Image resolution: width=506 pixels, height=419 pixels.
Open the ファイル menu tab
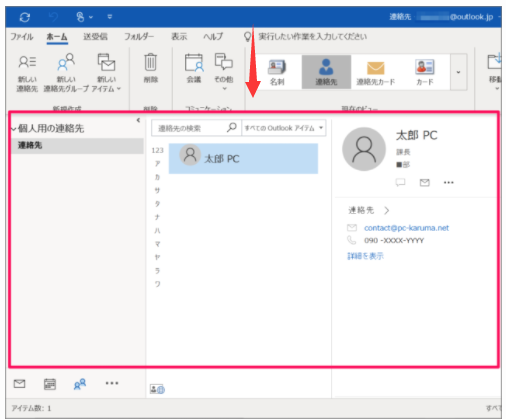click(22, 36)
